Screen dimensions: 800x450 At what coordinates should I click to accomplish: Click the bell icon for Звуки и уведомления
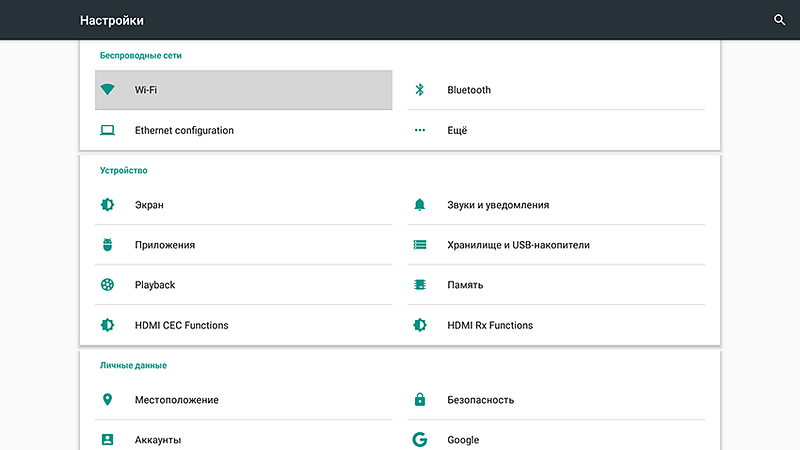[420, 205]
